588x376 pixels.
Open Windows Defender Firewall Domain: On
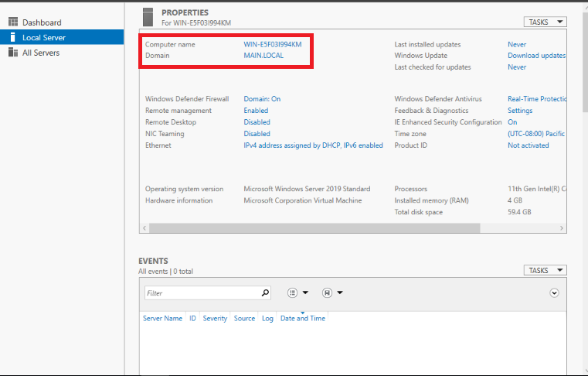click(262, 99)
